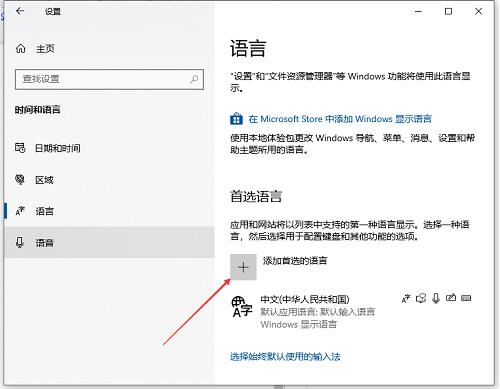This screenshot has width=500, height=389.
Task: Click the plus button to add language
Action: [x=243, y=267]
